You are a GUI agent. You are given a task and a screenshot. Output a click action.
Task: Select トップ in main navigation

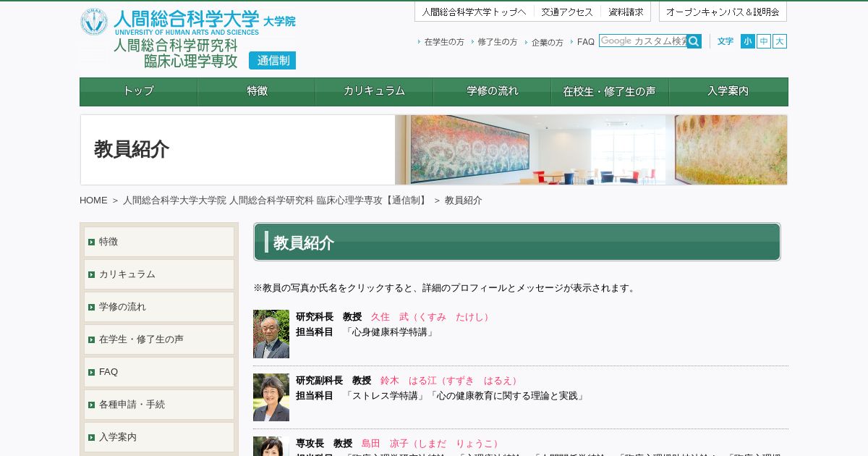[x=138, y=92]
